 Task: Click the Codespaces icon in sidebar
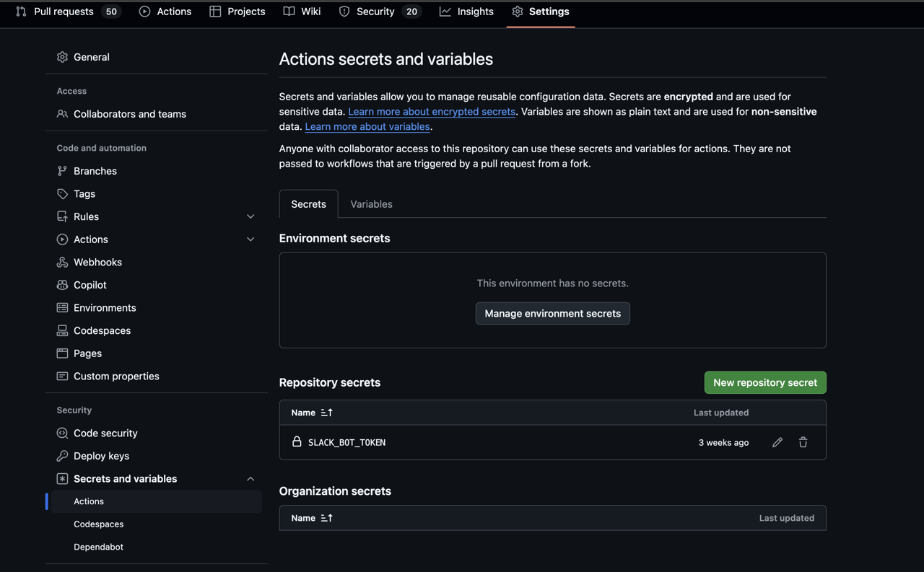tap(62, 330)
